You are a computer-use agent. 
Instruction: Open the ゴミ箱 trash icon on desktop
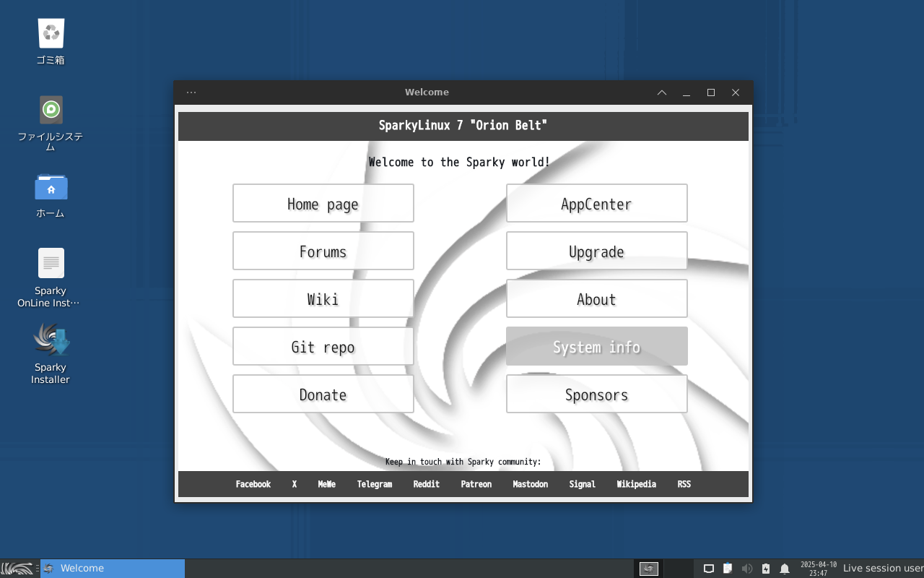pos(51,41)
